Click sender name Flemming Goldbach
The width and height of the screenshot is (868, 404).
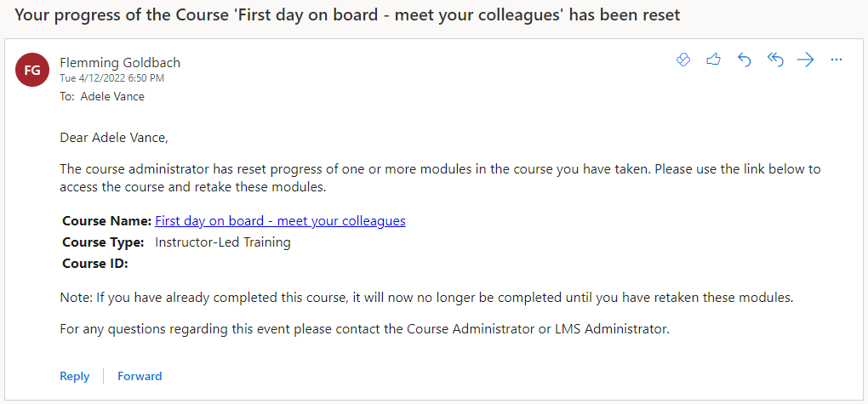click(120, 63)
